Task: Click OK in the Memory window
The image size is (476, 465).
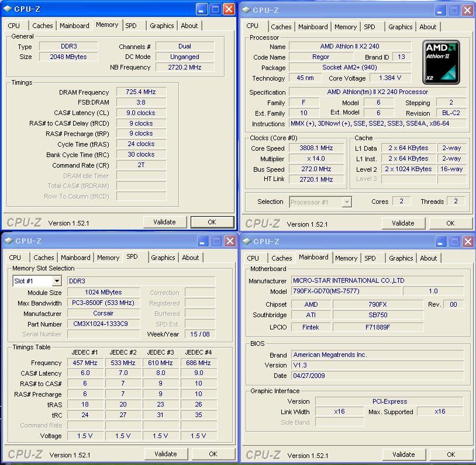Action: pyautogui.click(x=212, y=222)
